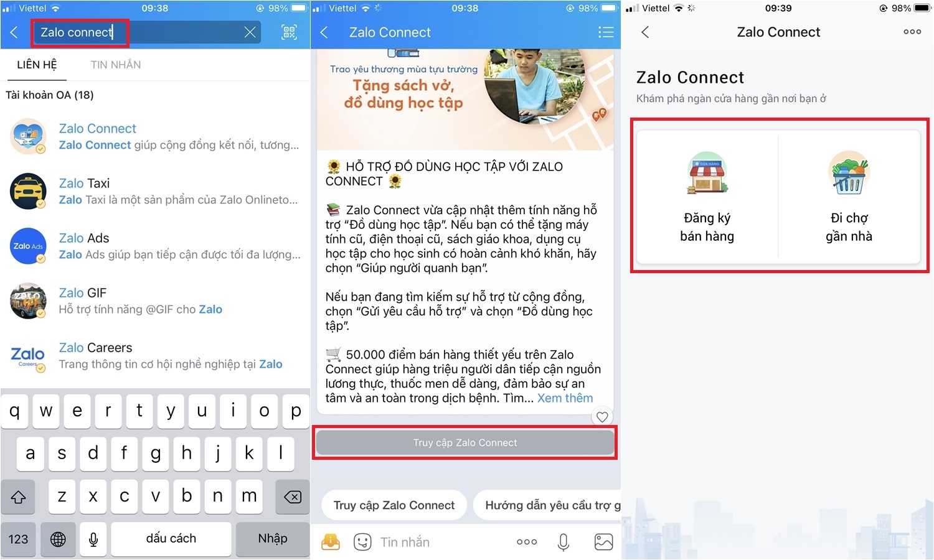Screen dimensions: 934x560
Task: Open the three-dot menu in mini app
Action: click(x=912, y=32)
